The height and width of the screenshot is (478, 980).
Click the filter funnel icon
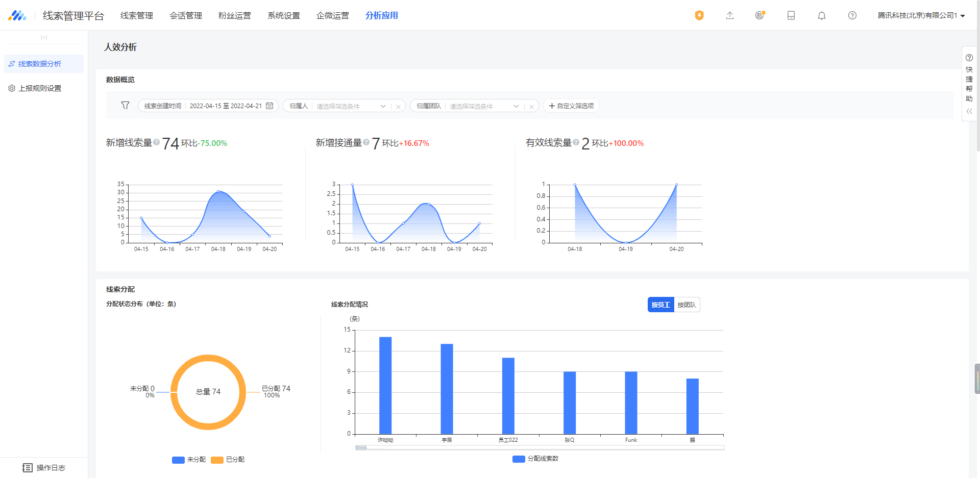(x=125, y=105)
